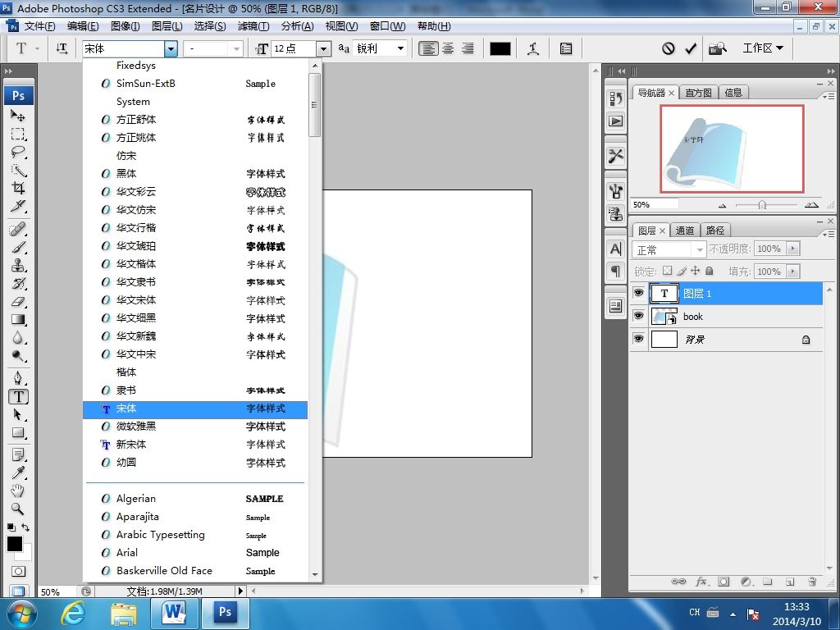Expand the layer opacity slider arrow
Screen dimensions: 840x630
click(x=793, y=249)
